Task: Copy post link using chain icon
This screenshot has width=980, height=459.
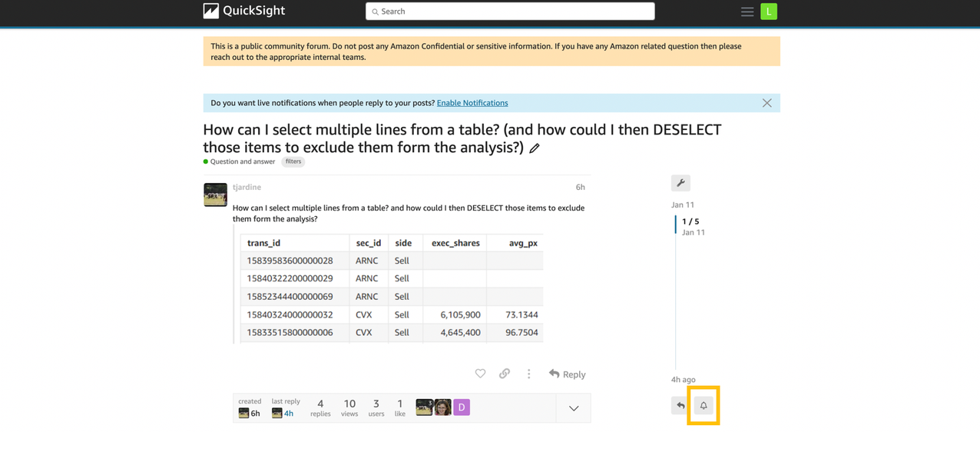Action: (505, 374)
